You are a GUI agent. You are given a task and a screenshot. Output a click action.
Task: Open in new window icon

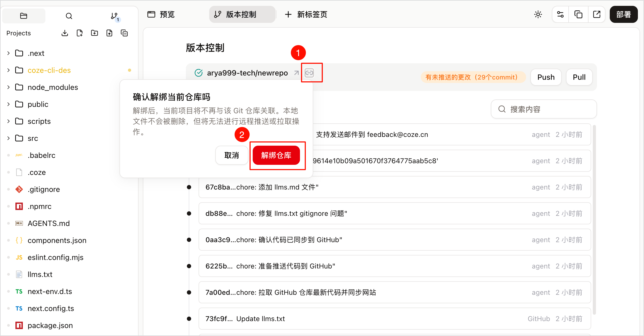coord(597,14)
